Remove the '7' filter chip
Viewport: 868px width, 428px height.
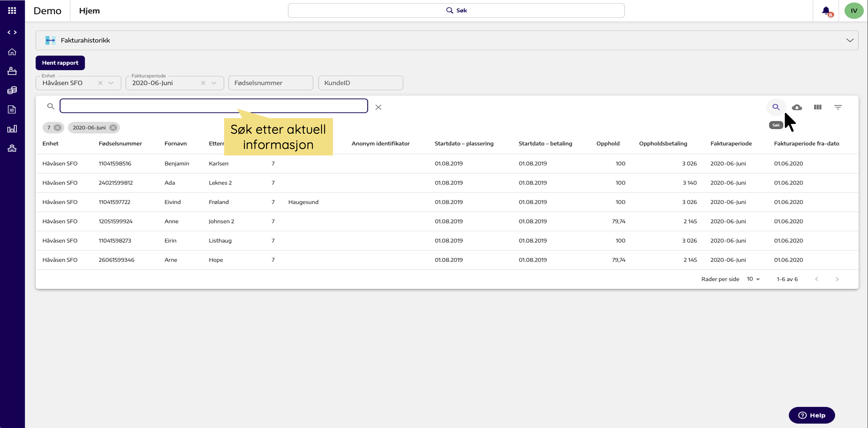(58, 128)
